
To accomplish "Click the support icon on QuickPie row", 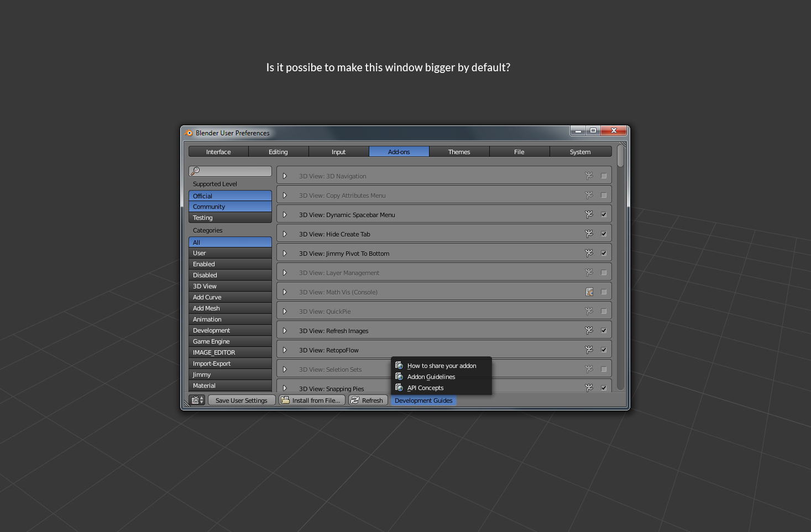I will tap(589, 311).
